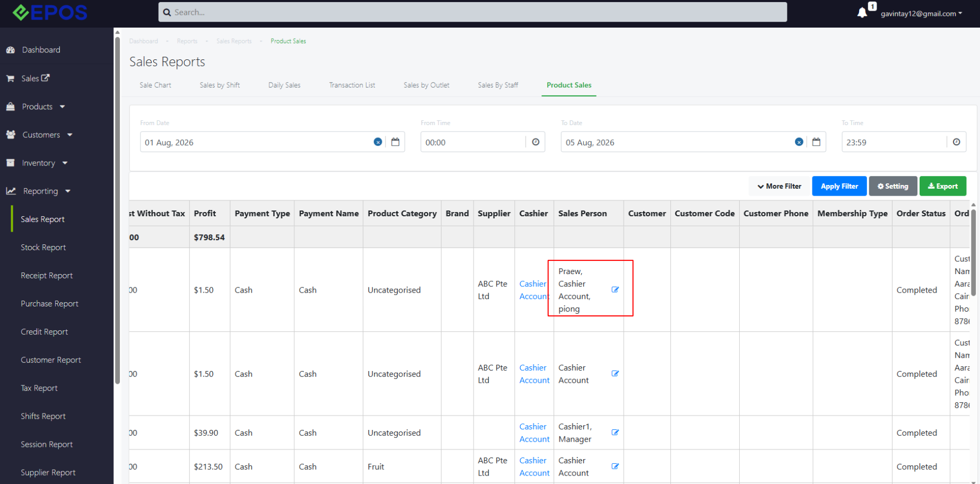The width and height of the screenshot is (980, 484).
Task: Open Shifts Report in sidebar
Action: click(43, 416)
